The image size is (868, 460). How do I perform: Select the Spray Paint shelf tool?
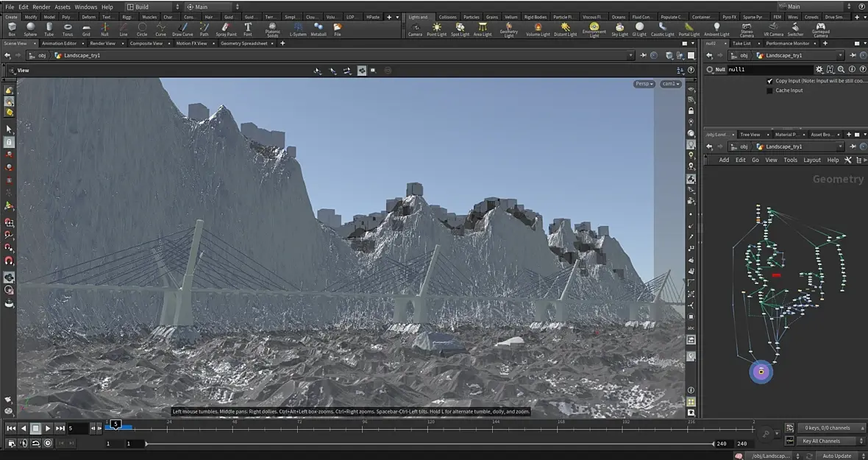coord(226,29)
